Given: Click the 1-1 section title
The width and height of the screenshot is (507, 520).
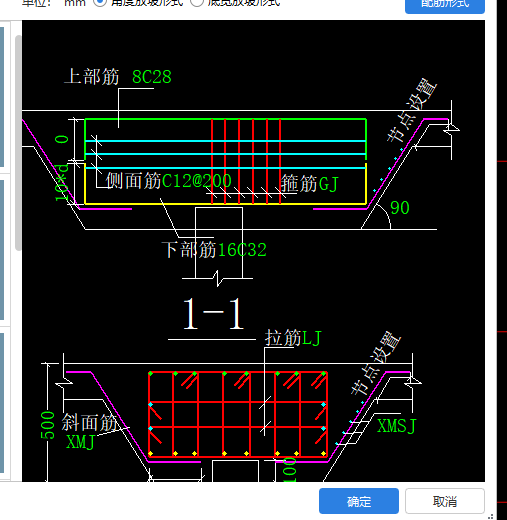Looking at the screenshot, I should pos(213,314).
